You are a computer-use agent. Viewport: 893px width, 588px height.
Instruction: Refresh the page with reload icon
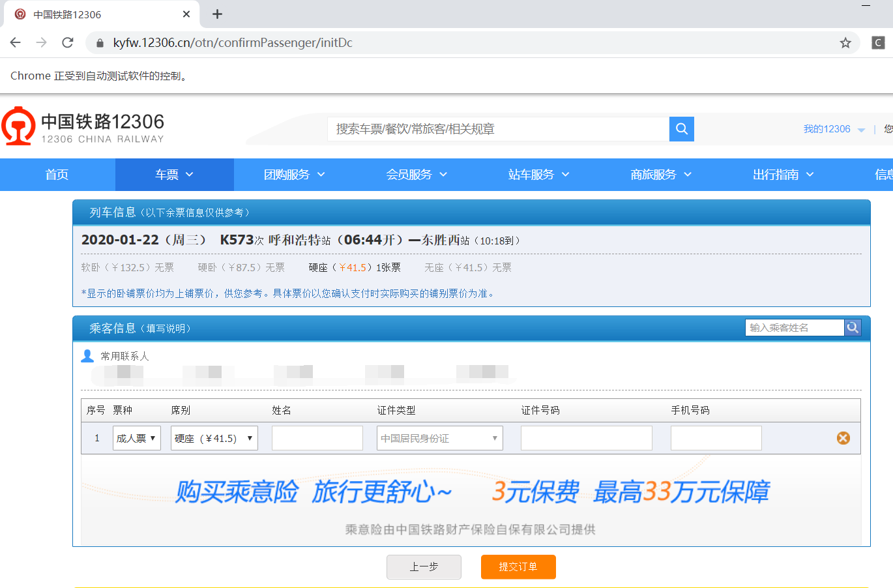click(67, 42)
